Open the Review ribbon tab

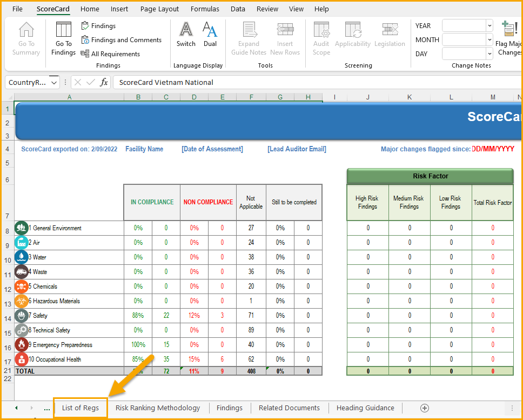coord(267,9)
